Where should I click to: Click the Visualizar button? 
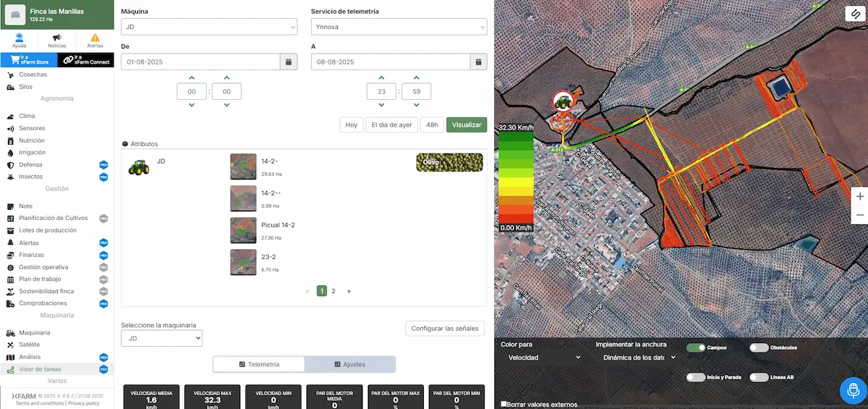(467, 125)
